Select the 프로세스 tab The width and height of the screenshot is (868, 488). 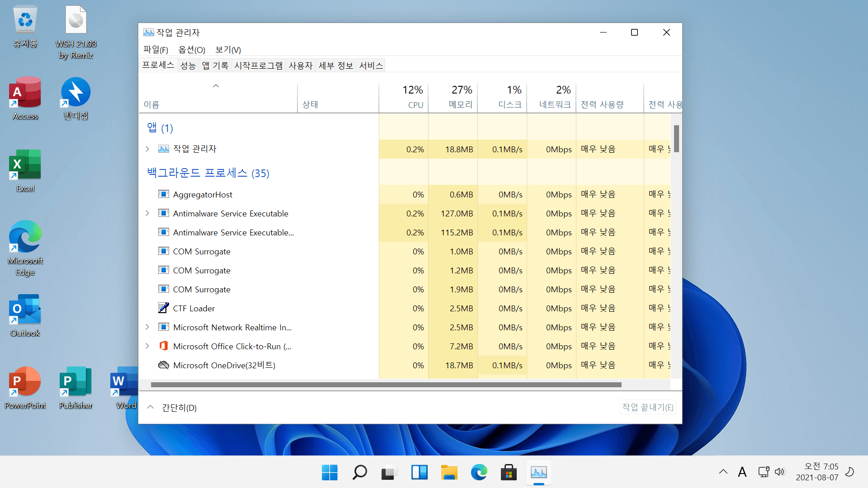click(158, 65)
